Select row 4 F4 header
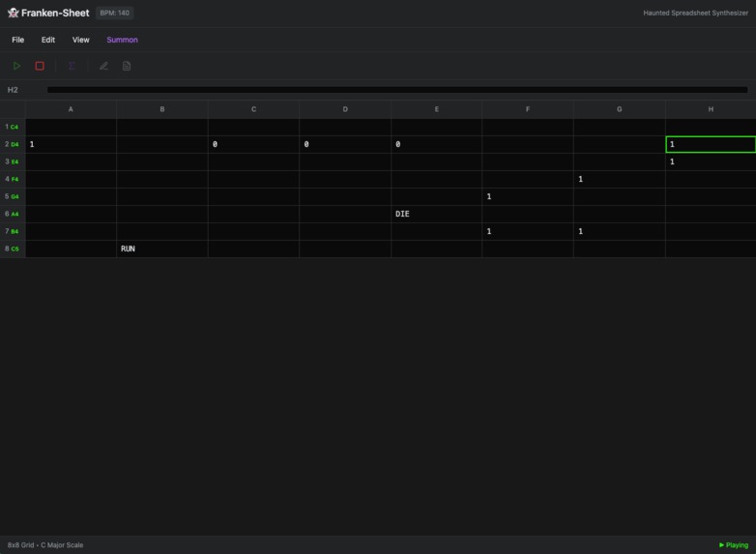This screenshot has height=554, width=756. (x=13, y=180)
